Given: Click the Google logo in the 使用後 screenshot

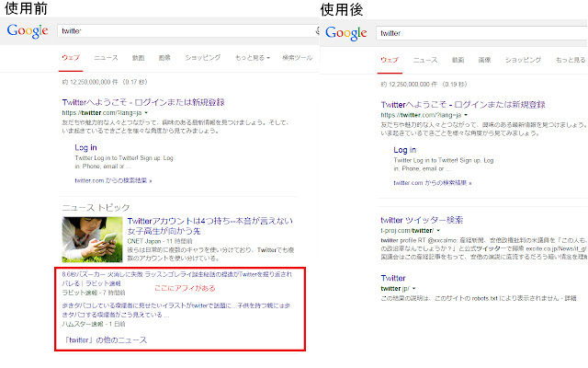Looking at the screenshot, I should point(345,33).
